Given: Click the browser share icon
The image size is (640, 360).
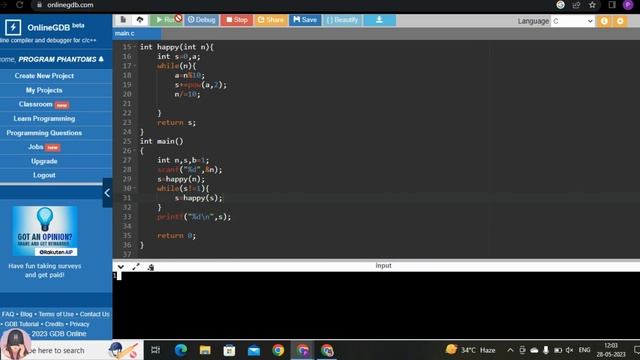Looking at the screenshot, I should click(x=576, y=5).
